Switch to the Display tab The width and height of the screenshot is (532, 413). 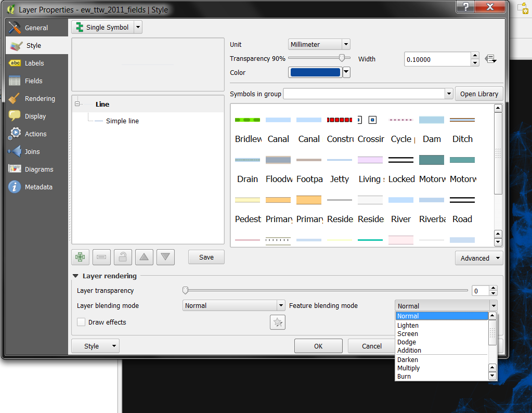[36, 116]
